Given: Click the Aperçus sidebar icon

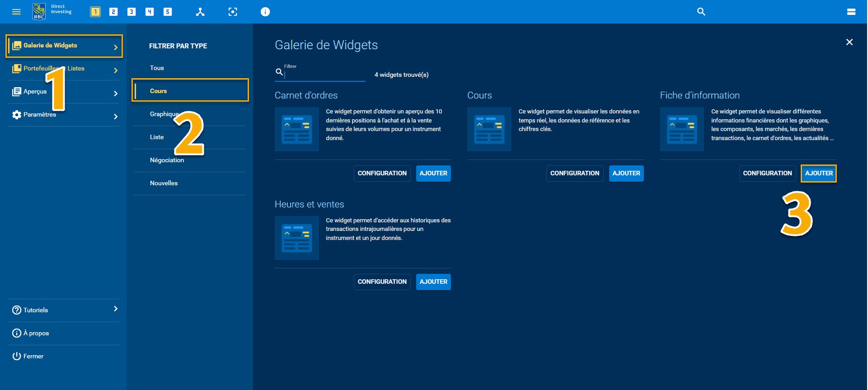Looking at the screenshot, I should point(17,92).
